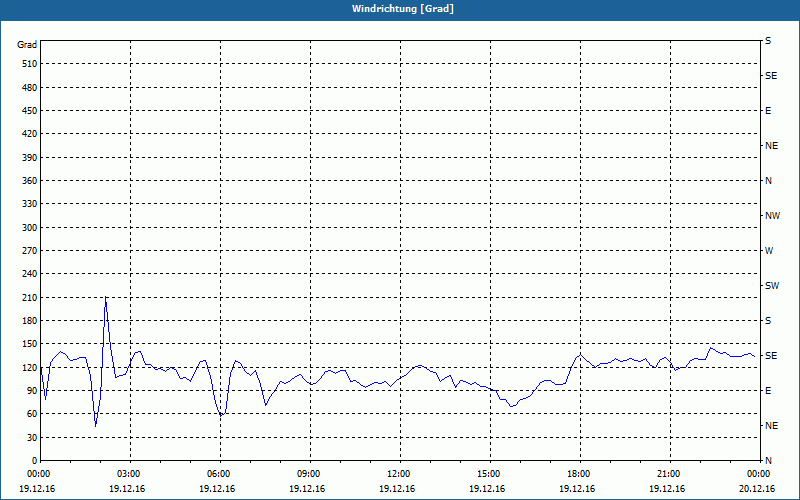Select the 'N' compass label beside the 360 gridline
This screenshot has width=800, height=500.
(x=768, y=181)
